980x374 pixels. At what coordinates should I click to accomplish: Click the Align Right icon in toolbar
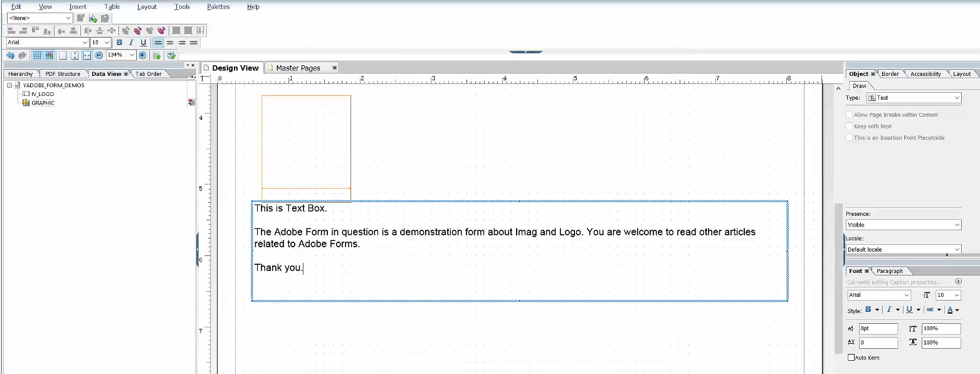pos(182,43)
